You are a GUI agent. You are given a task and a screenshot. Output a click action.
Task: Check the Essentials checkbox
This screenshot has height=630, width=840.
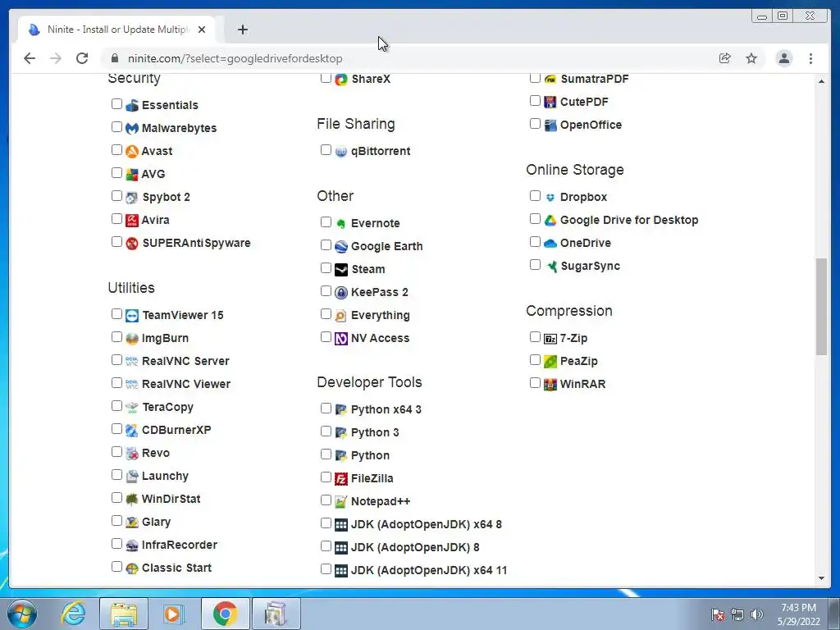coord(116,104)
